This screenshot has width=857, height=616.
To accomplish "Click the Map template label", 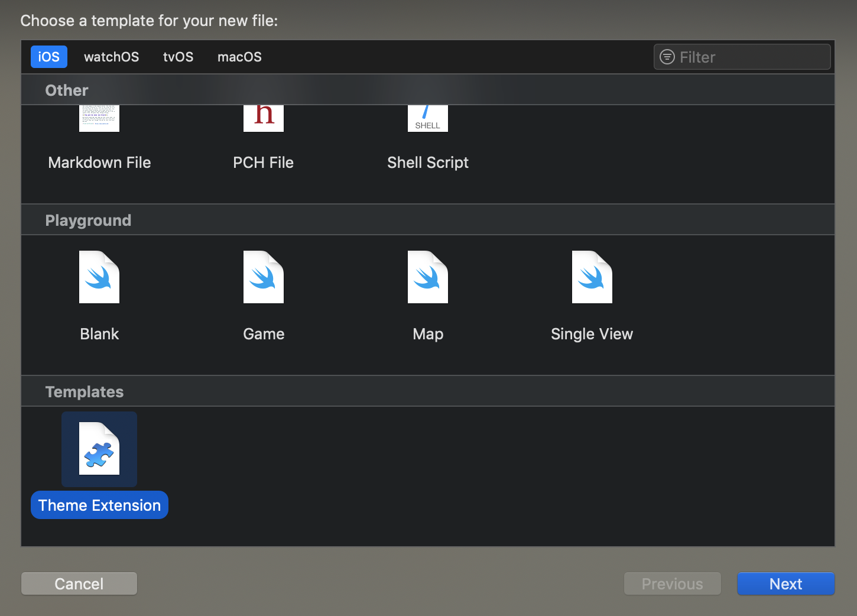I will [x=428, y=334].
